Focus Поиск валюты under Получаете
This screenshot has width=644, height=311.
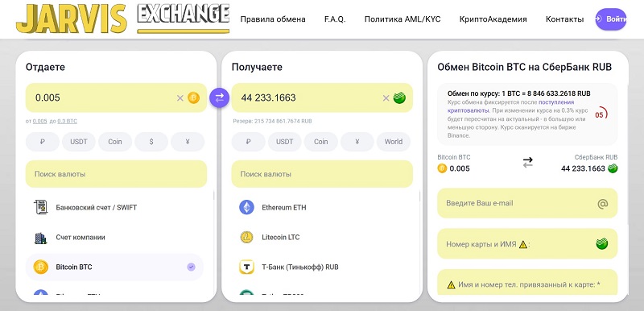[x=322, y=174]
